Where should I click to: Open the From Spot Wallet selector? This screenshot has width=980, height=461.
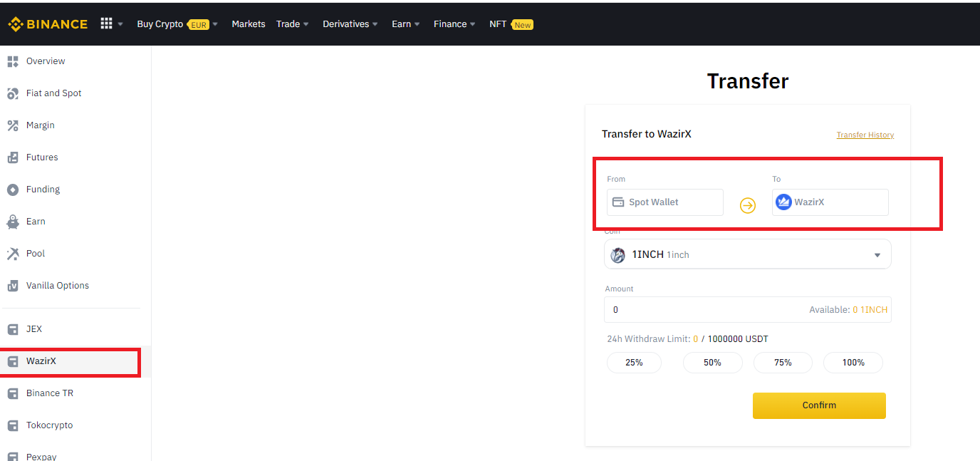(665, 202)
